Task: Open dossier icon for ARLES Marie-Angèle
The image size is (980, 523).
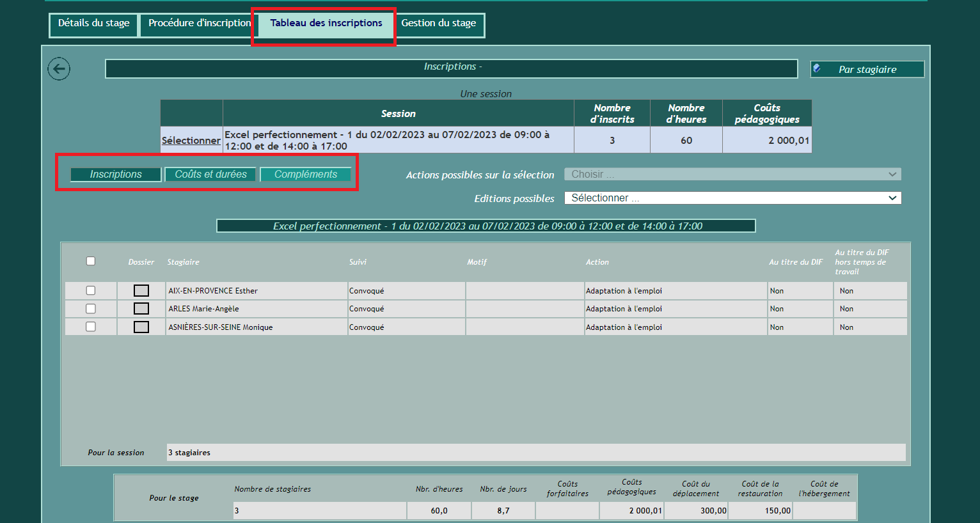Action: tap(141, 309)
